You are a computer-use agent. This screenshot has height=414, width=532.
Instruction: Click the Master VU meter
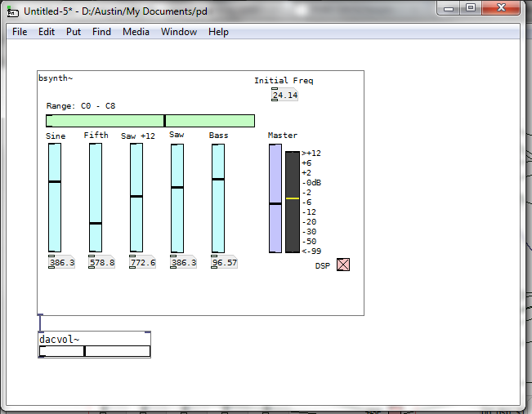tap(293, 202)
